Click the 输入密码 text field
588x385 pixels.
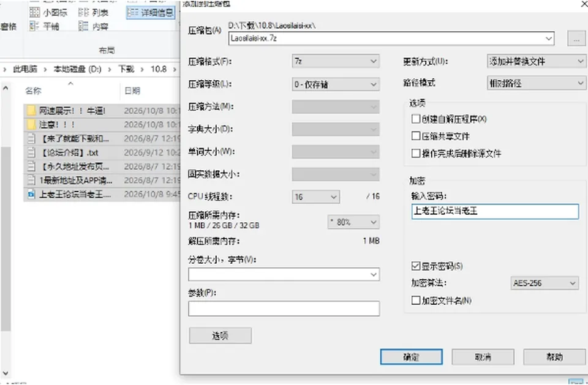pos(495,211)
